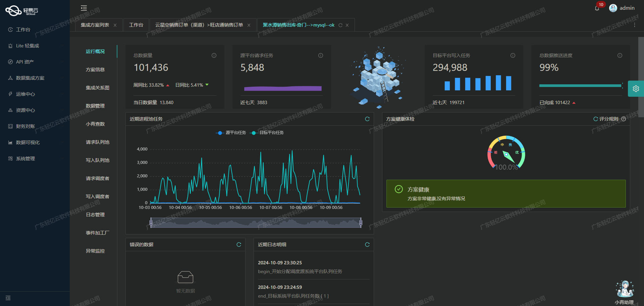Click info icon on 目标平台写入任务 card
This screenshot has width=644, height=306.
[x=513, y=55]
